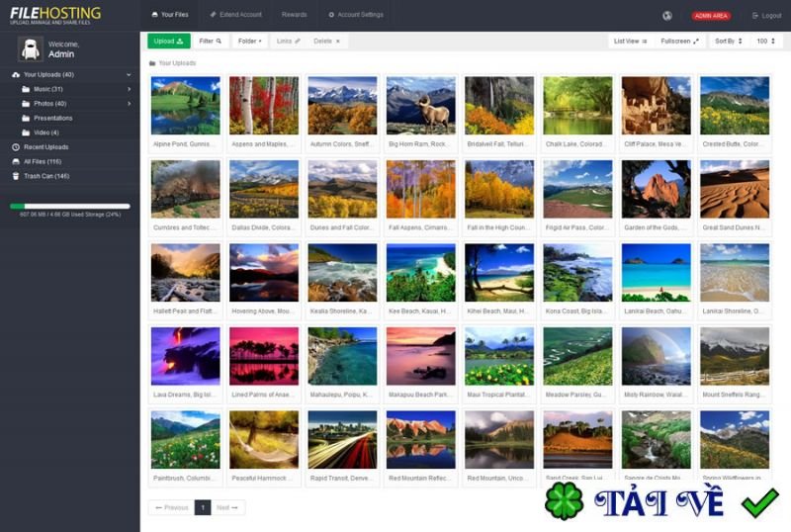
Task: Open the Sort By dropdown
Action: point(729,42)
